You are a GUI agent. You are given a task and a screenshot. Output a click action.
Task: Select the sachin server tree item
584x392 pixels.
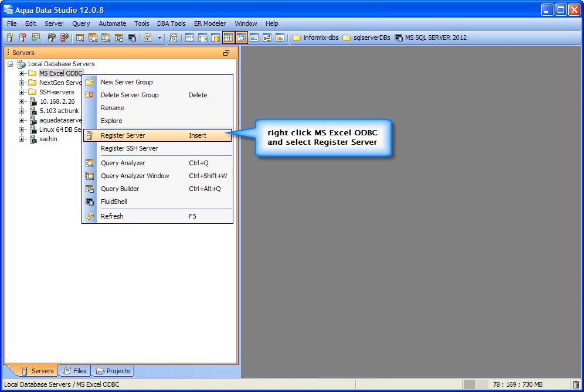[48, 139]
